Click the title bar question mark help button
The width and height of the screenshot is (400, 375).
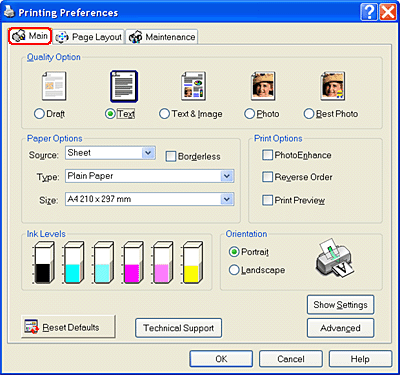point(369,12)
